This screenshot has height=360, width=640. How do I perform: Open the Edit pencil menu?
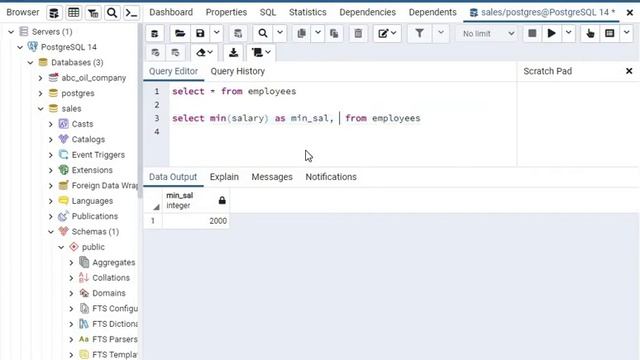(387, 33)
